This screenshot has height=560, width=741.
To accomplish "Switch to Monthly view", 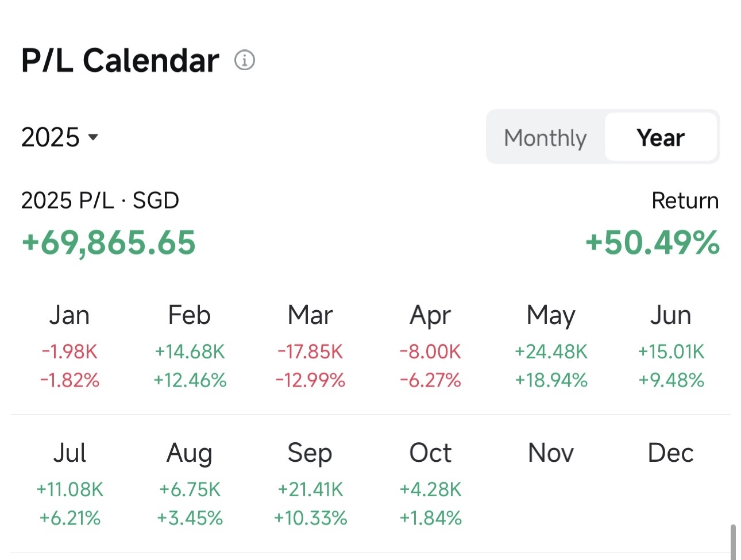I will click(545, 137).
